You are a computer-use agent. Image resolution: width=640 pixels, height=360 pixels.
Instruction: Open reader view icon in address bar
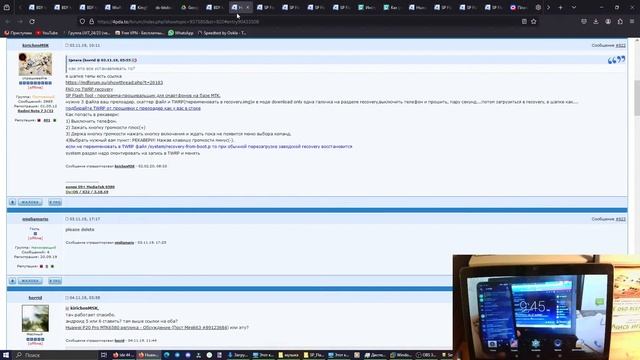click(x=524, y=21)
